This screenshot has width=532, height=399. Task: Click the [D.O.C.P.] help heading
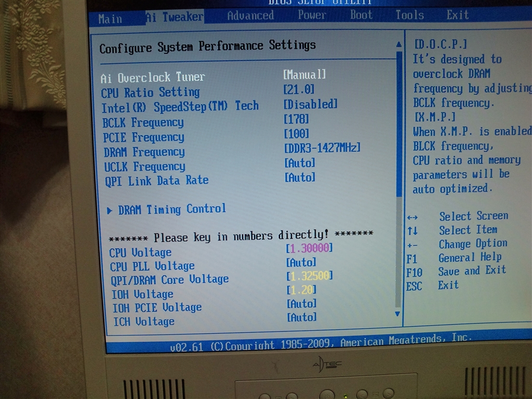point(441,44)
